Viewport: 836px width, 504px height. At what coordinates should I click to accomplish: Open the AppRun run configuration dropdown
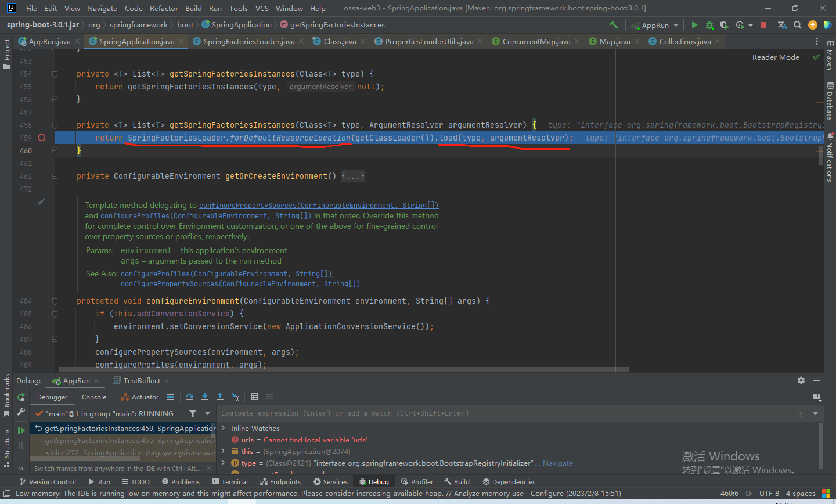[x=655, y=25]
